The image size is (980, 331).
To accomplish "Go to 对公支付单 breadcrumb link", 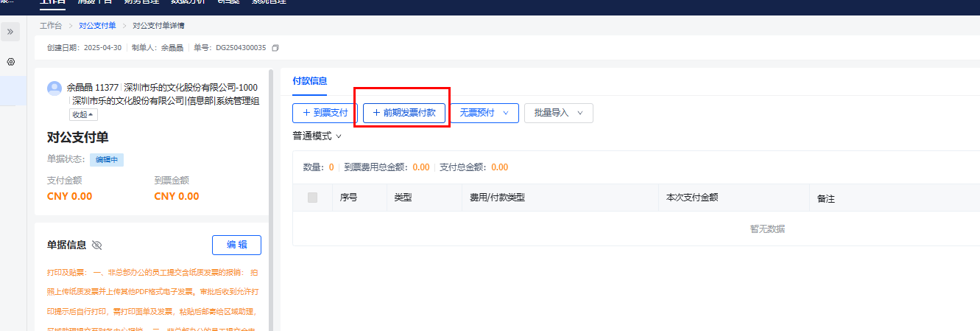I will click(97, 26).
